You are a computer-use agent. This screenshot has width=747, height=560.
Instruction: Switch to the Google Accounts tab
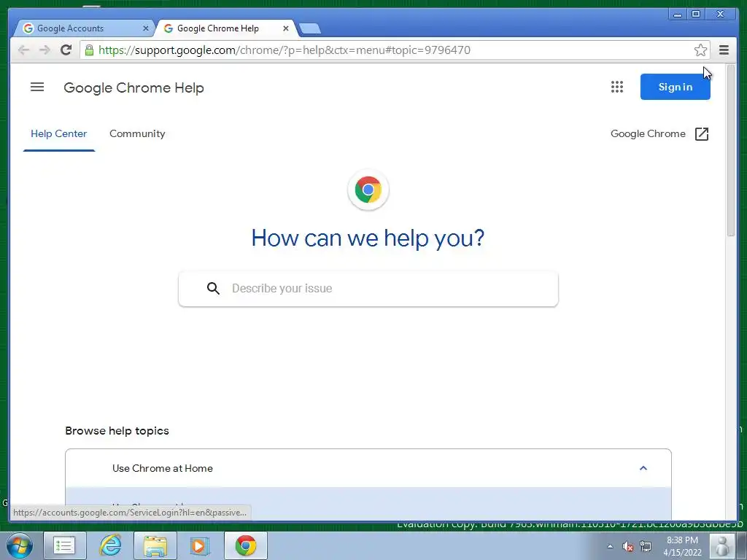click(83, 28)
